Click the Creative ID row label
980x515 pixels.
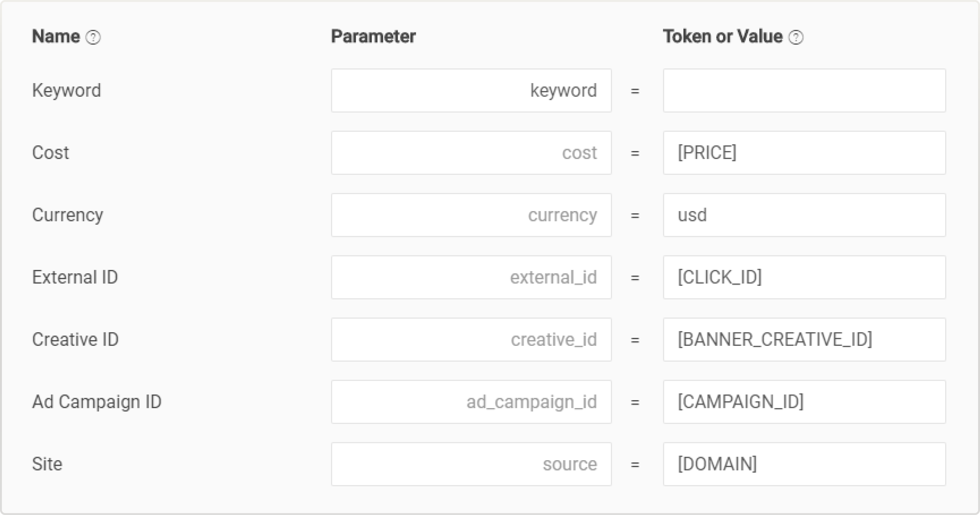[75, 339]
